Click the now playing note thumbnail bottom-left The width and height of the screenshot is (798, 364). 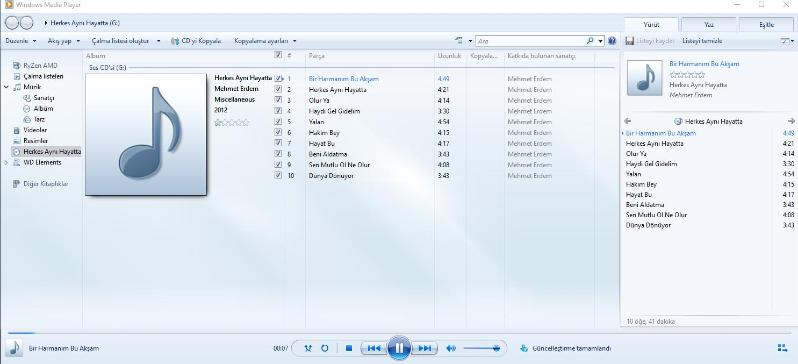[x=14, y=348]
